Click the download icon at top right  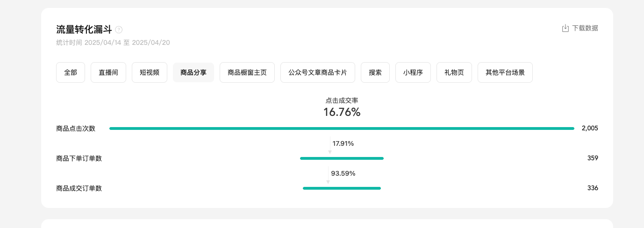(565, 28)
